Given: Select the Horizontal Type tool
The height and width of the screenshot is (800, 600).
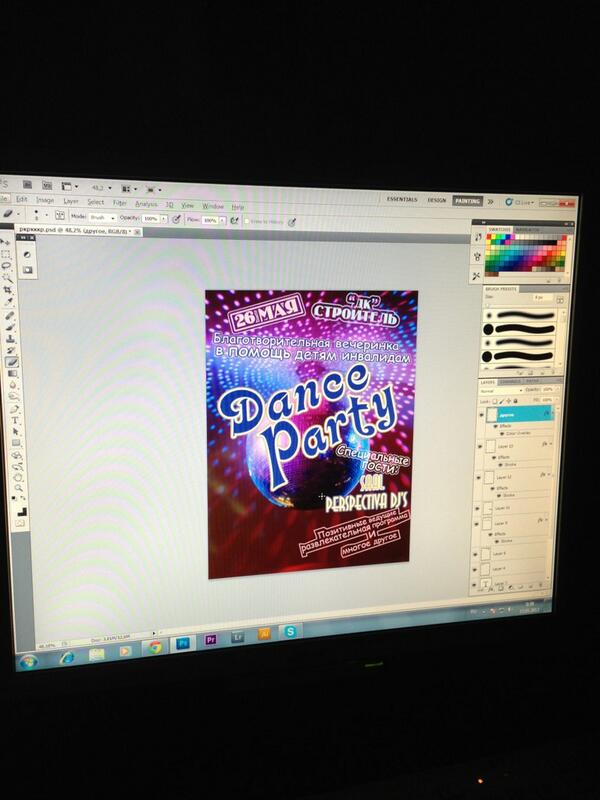Looking at the screenshot, I should point(15,421).
